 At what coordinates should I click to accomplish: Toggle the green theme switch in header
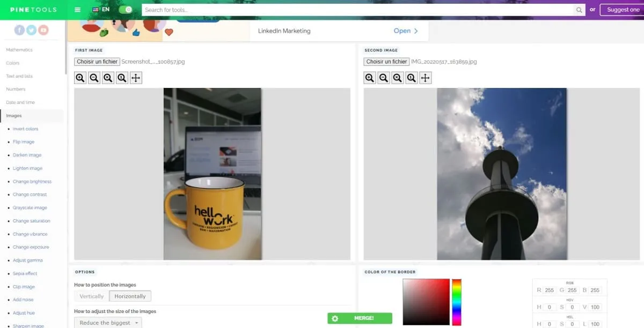point(126,10)
